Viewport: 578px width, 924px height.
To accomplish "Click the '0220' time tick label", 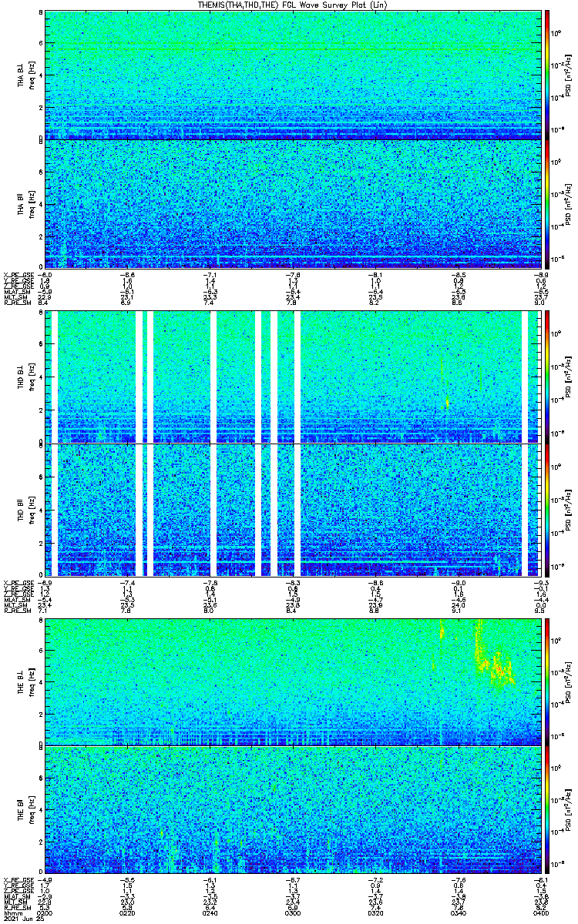I will tap(128, 912).
